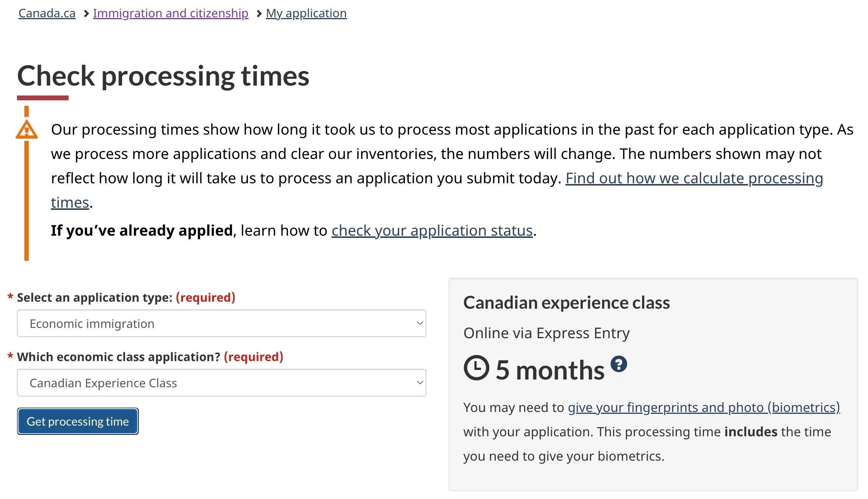Click the 5 months processing time text
The width and height of the screenshot is (868, 499).
click(x=550, y=370)
